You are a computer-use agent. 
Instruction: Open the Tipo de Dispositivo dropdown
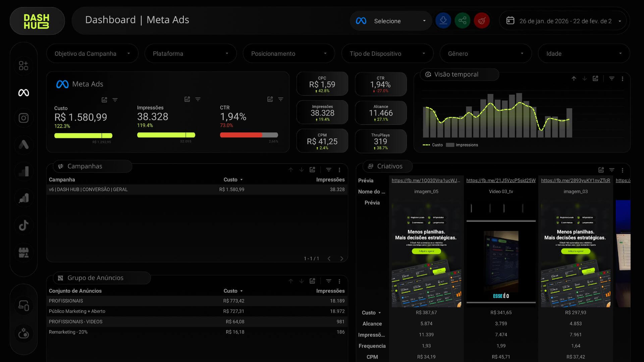point(387,54)
